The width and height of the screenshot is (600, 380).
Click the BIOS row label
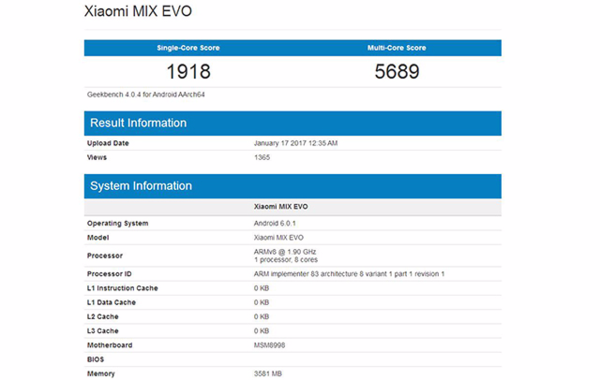[x=95, y=359]
